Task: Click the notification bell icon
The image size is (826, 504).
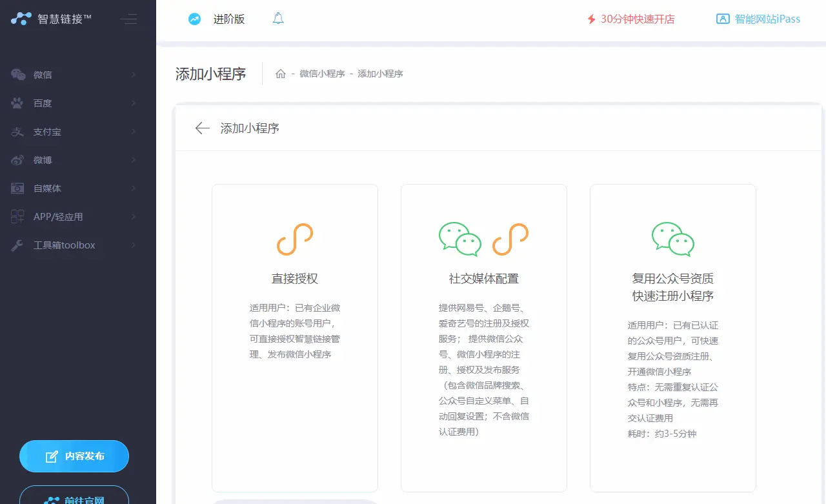Action: pyautogui.click(x=278, y=19)
